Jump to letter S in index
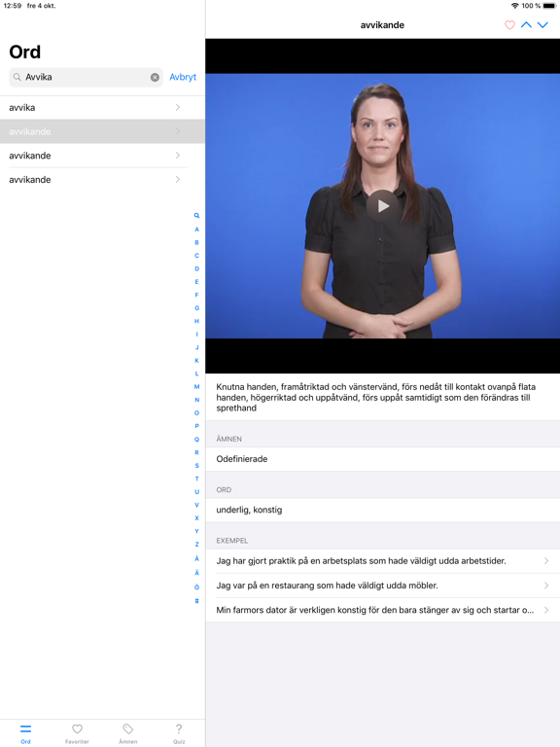 tap(196, 466)
